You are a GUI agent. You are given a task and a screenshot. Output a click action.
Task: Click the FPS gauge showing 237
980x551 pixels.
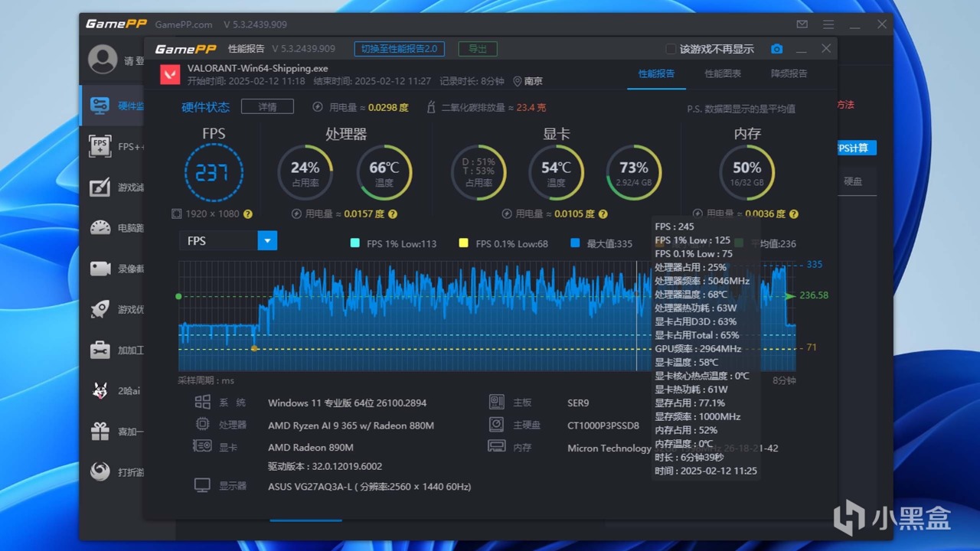click(x=214, y=172)
